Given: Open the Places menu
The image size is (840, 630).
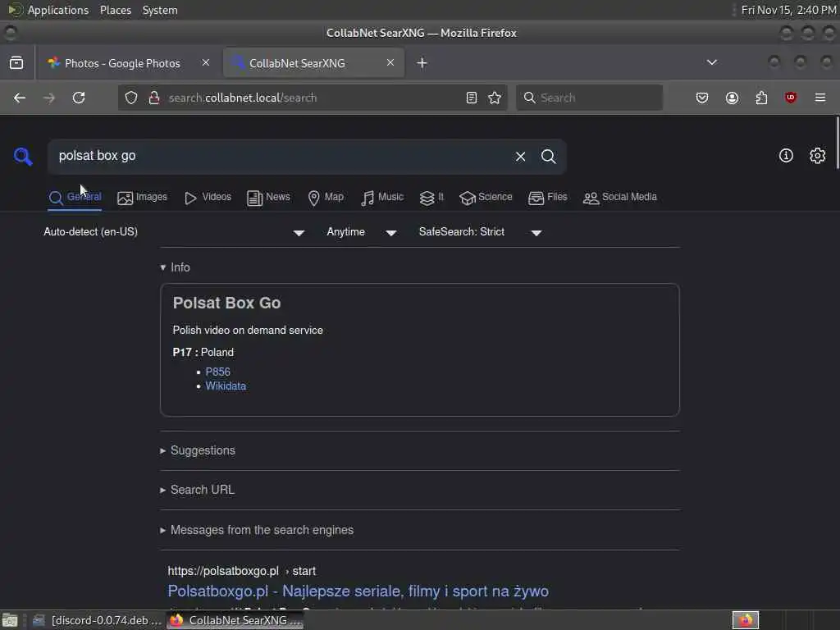Looking at the screenshot, I should pos(116,10).
